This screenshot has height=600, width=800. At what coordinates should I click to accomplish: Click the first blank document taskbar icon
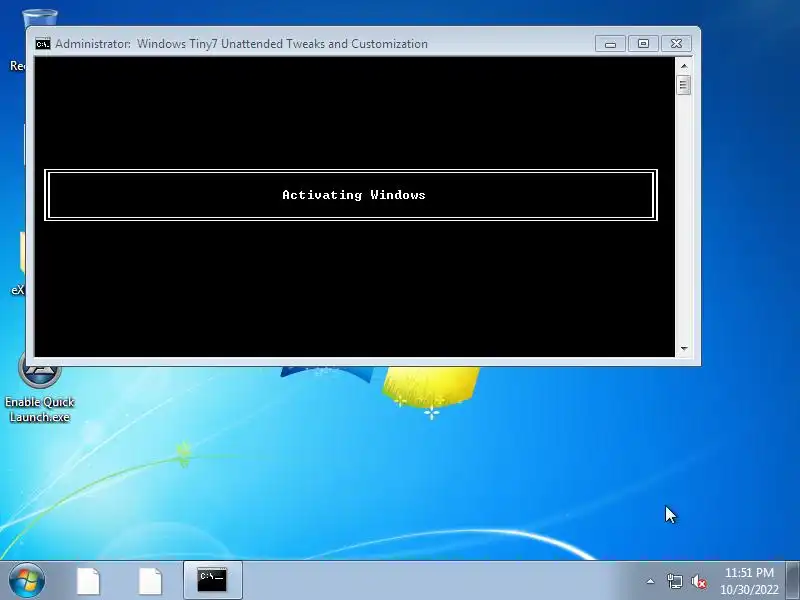pyautogui.click(x=88, y=581)
